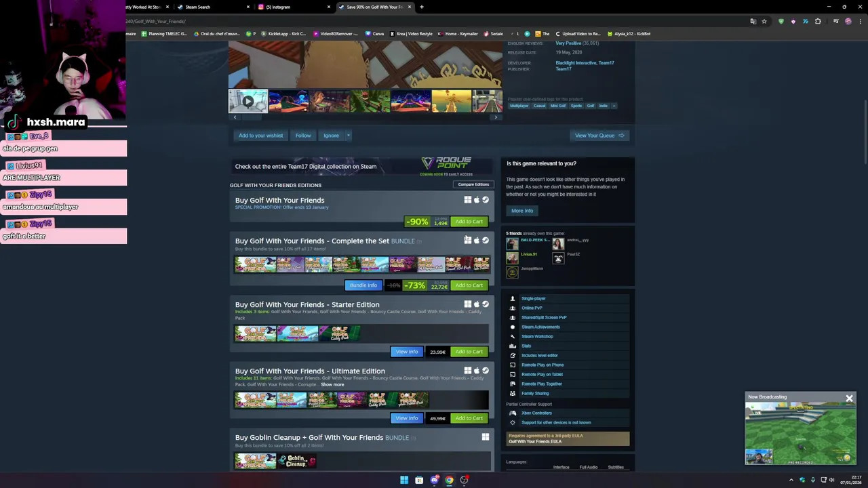Open the browser profile avatar
This screenshot has width=868, height=488.
coord(848,21)
